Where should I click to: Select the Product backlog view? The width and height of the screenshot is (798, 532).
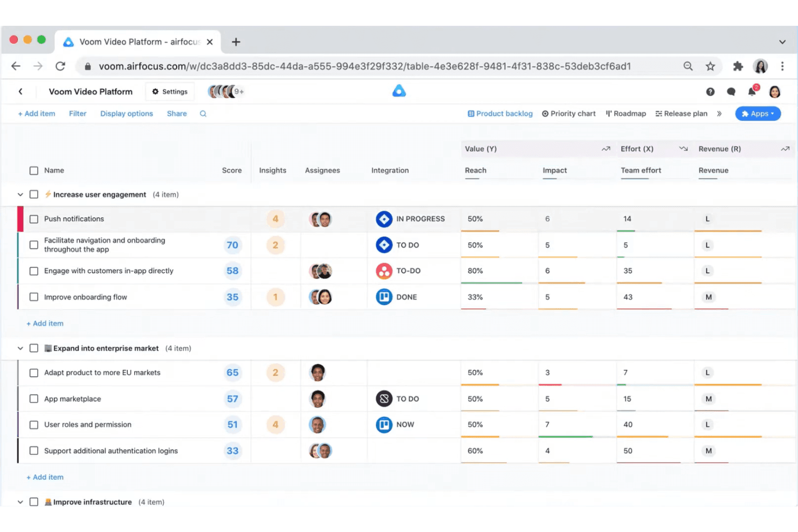(500, 114)
